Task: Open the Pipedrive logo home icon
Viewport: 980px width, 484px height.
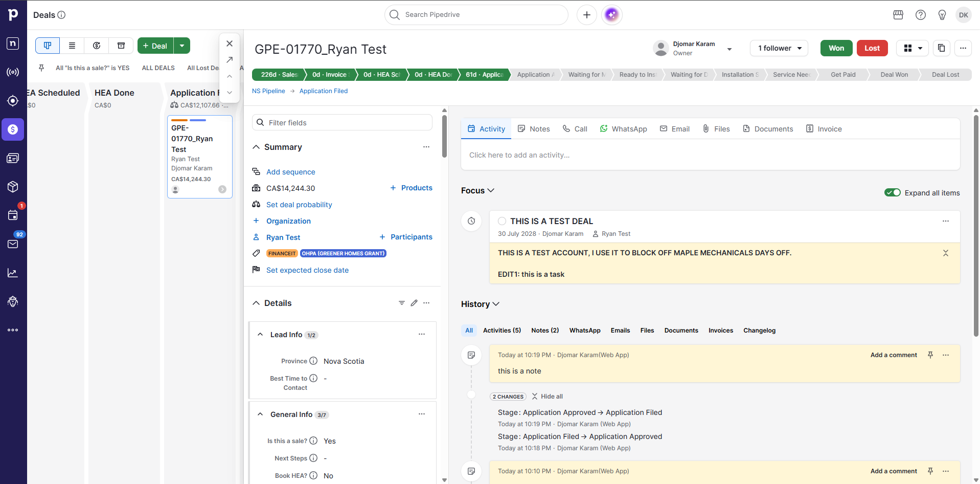Action: tap(13, 15)
